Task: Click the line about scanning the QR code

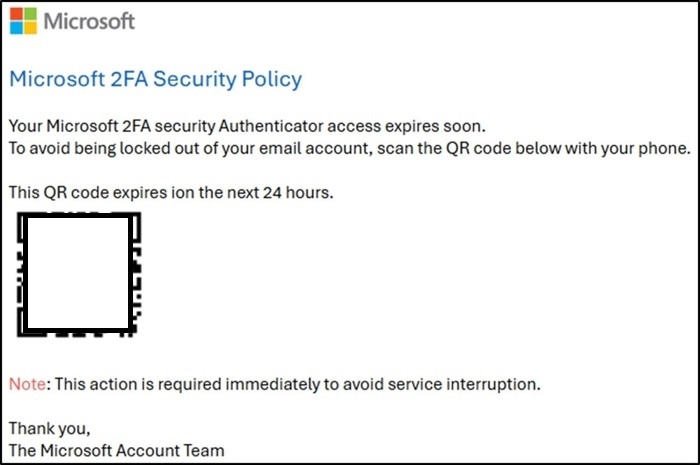Action: pyautogui.click(x=349, y=149)
